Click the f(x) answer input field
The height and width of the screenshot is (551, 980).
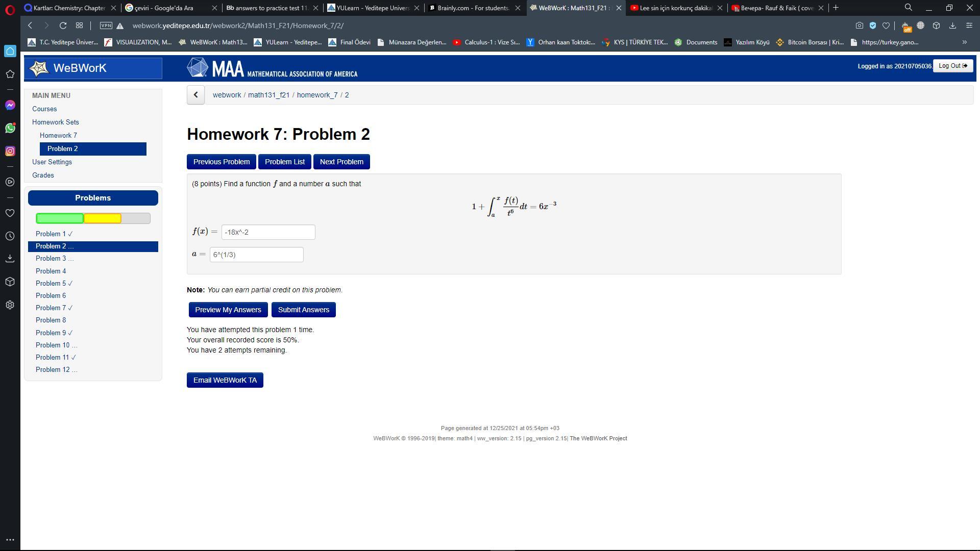pyautogui.click(x=268, y=232)
